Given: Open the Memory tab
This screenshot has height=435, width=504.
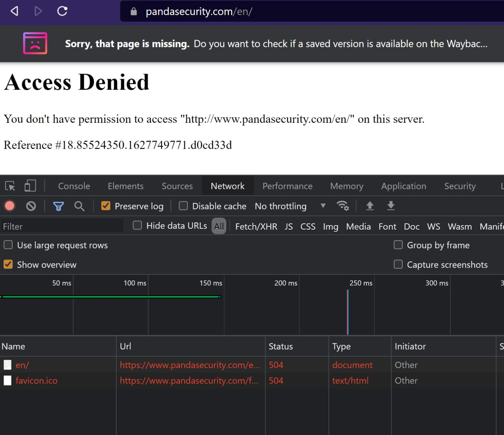Looking at the screenshot, I should click(346, 186).
